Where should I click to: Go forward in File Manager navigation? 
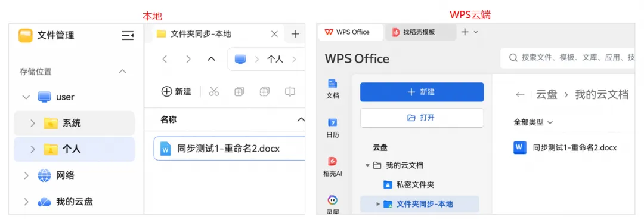[188, 59]
